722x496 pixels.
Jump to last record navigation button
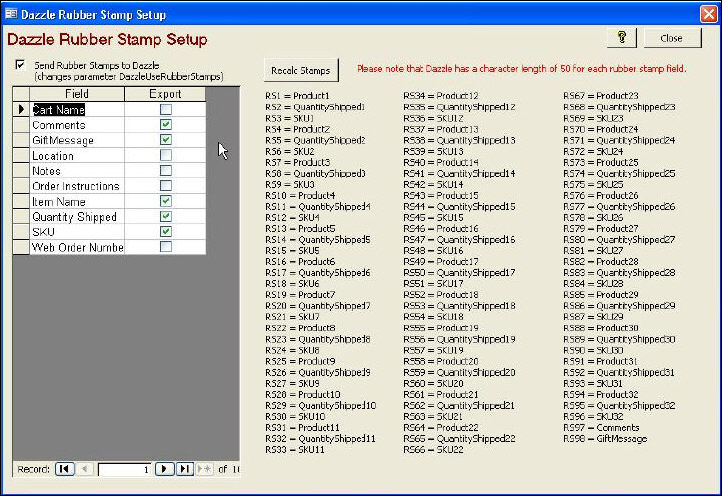[x=185, y=469]
